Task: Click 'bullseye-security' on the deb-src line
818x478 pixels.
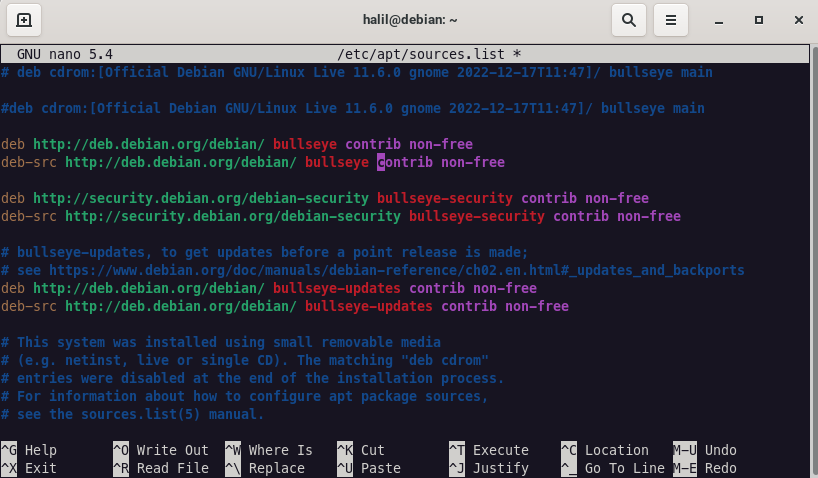Action: pos(477,216)
